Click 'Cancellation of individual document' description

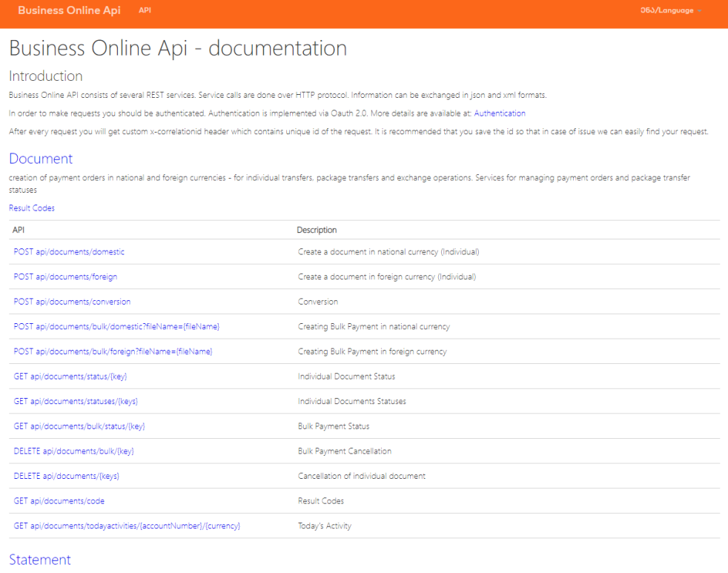(362, 476)
